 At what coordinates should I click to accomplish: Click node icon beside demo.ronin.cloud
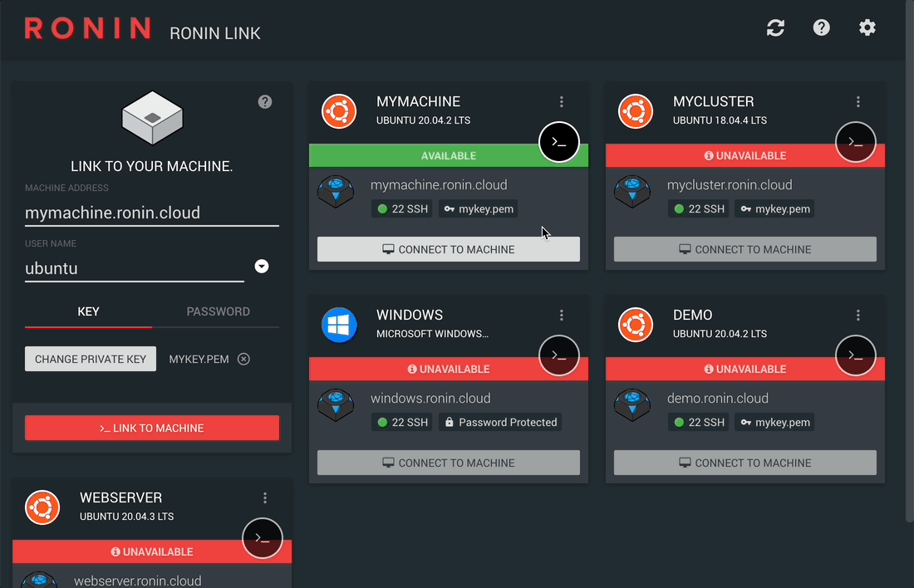coord(632,404)
